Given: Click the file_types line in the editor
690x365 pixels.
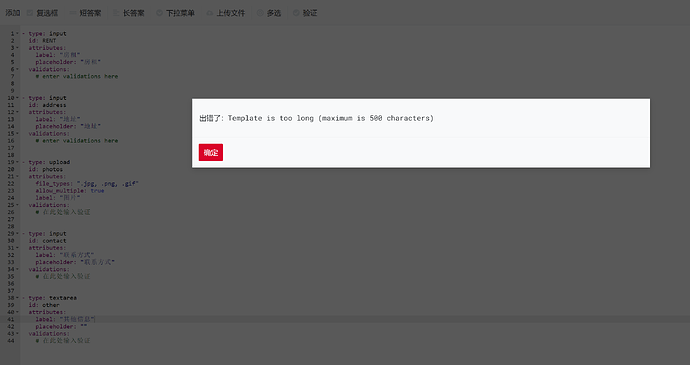Looking at the screenshot, I should [87, 184].
